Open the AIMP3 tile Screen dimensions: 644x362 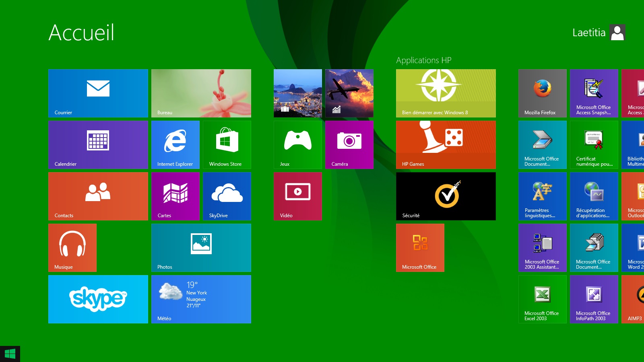click(x=633, y=299)
